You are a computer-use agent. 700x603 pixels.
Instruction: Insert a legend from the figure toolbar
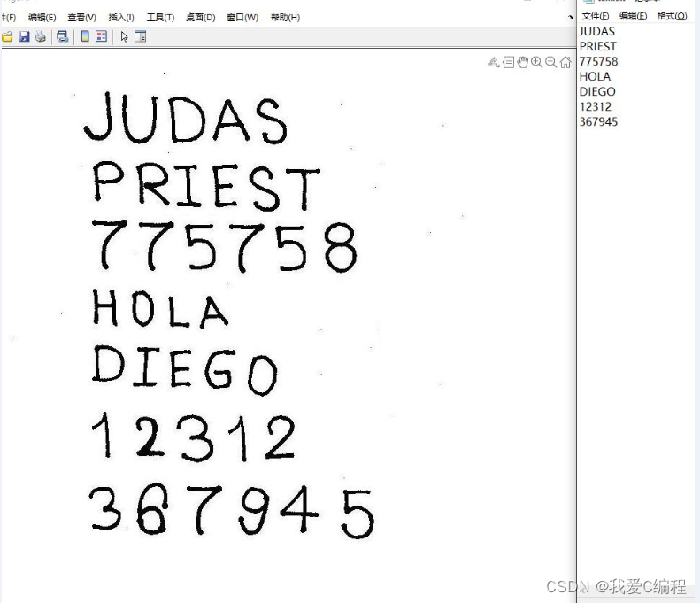point(102,36)
